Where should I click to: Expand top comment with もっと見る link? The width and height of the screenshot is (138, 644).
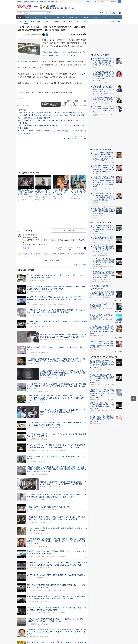point(43,245)
